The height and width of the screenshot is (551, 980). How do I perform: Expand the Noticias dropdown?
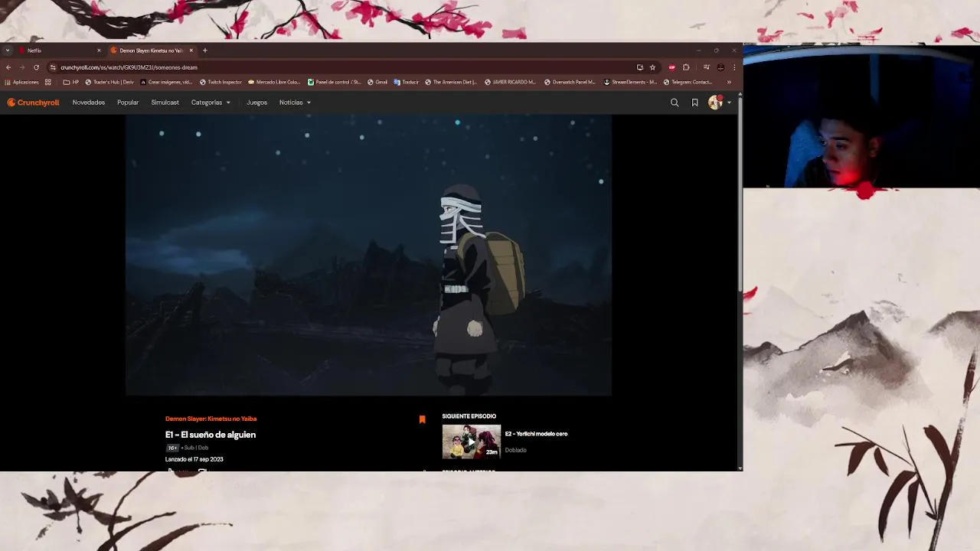point(295,103)
